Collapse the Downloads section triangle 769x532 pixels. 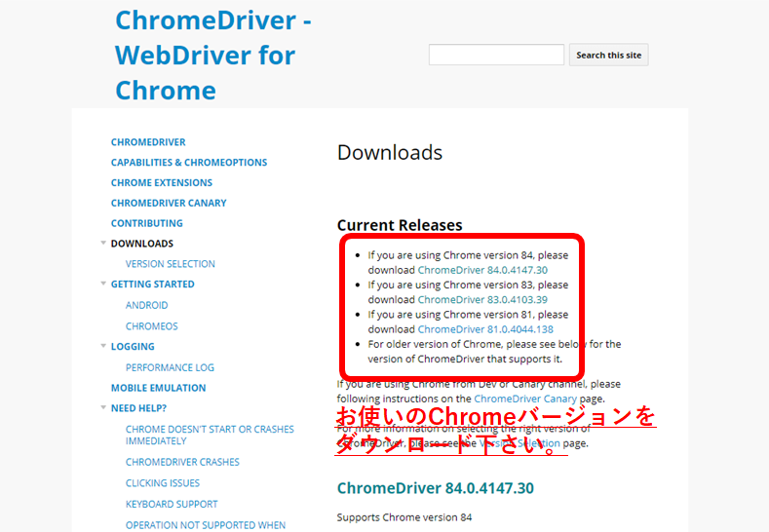103,243
